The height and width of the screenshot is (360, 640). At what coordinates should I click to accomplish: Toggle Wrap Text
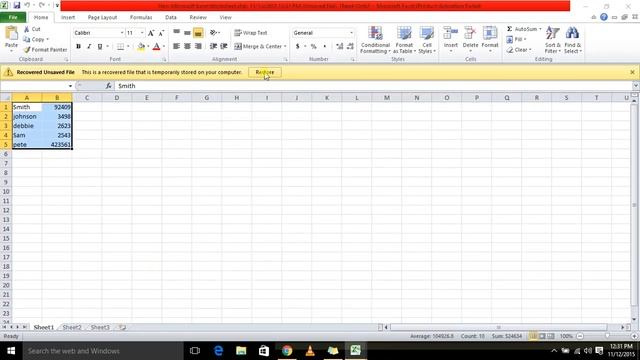pyautogui.click(x=251, y=33)
